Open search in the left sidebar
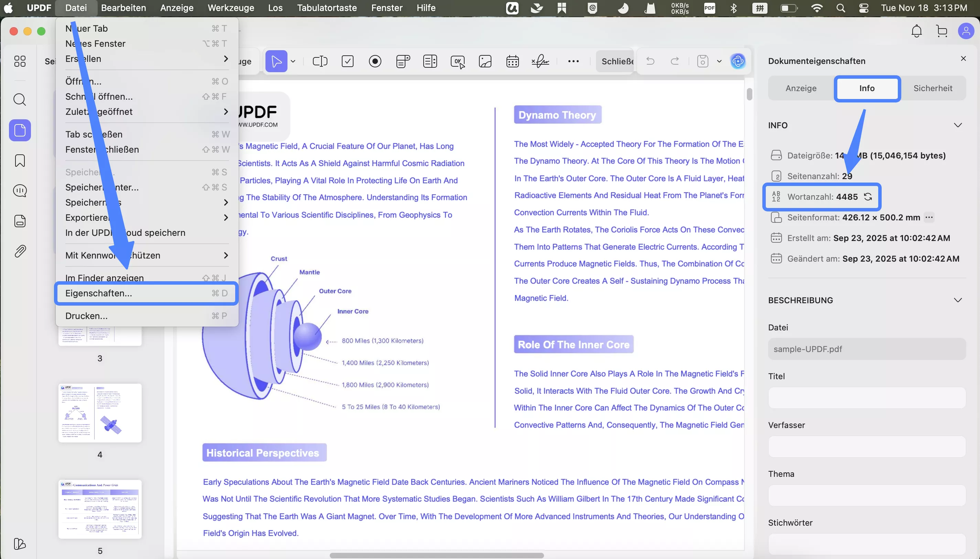Image resolution: width=980 pixels, height=559 pixels. click(20, 99)
